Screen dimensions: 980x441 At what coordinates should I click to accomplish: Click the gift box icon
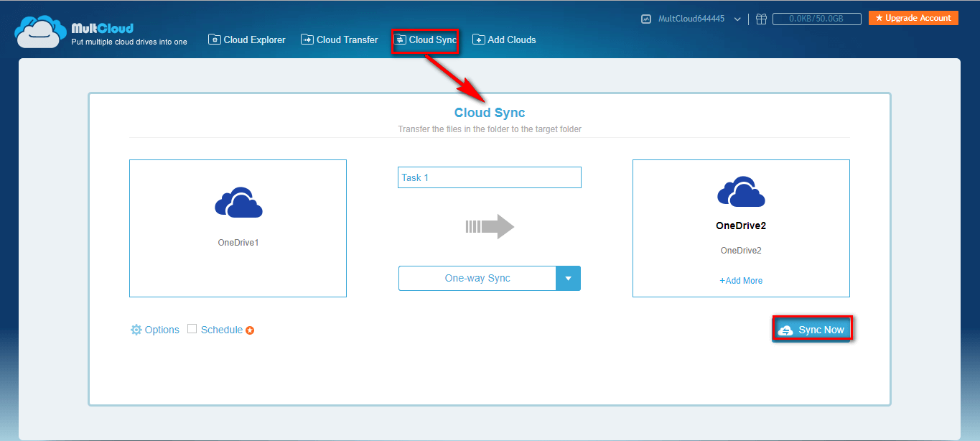[761, 19]
